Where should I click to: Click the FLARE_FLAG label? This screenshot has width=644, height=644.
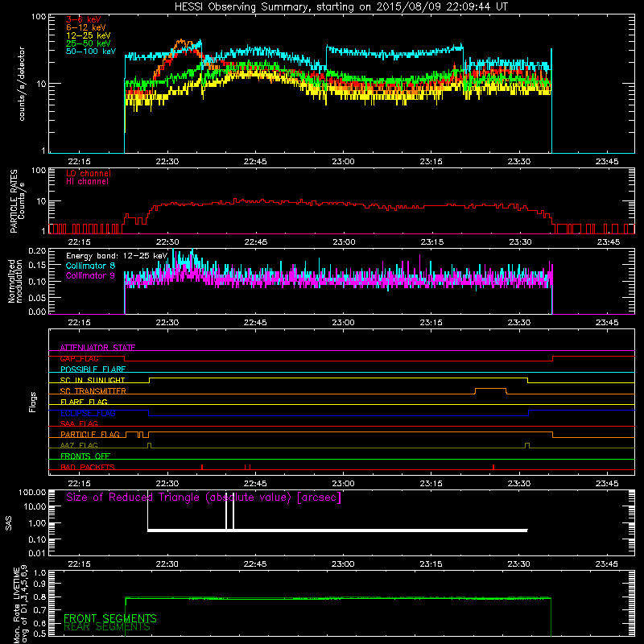click(x=84, y=402)
